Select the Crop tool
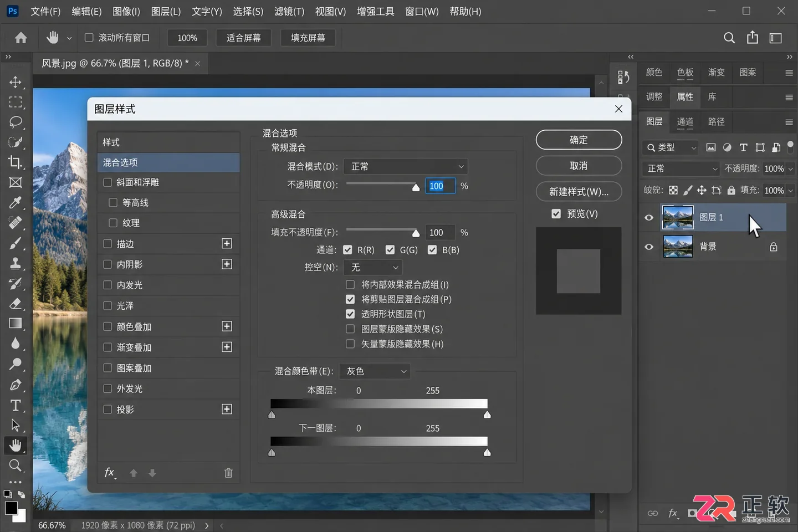 16,162
